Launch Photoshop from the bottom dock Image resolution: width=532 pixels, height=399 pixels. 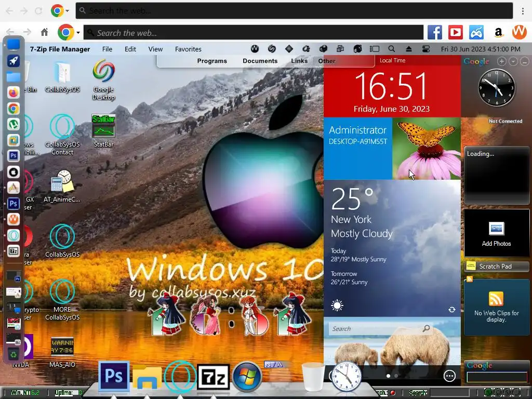coord(114,376)
